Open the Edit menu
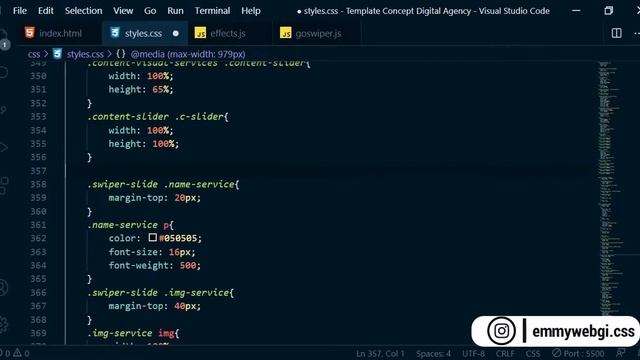The height and width of the screenshot is (360, 640). click(45, 11)
